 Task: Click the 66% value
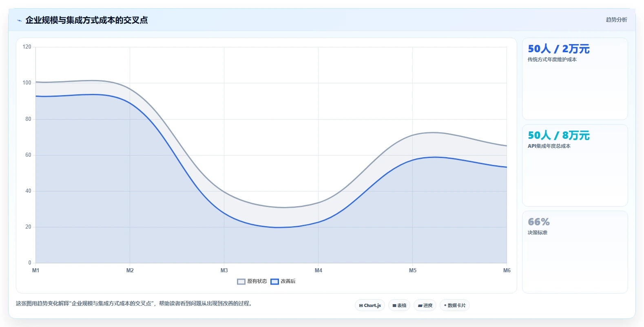point(539,222)
